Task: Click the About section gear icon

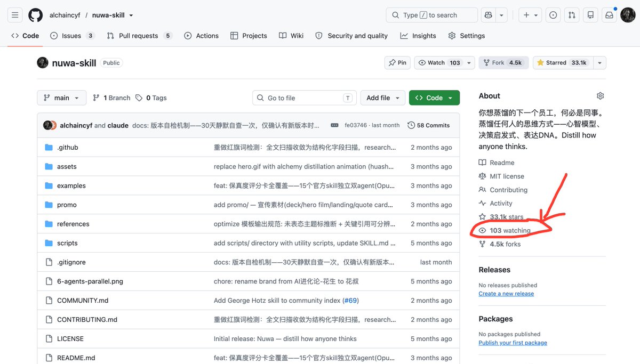Action: coord(600,96)
